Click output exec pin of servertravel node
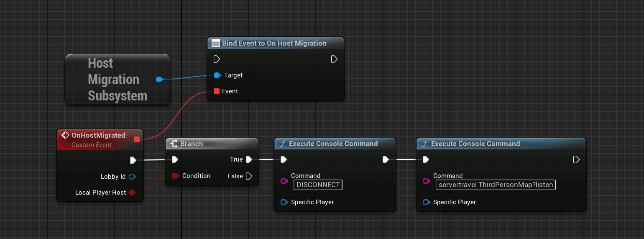 576,159
